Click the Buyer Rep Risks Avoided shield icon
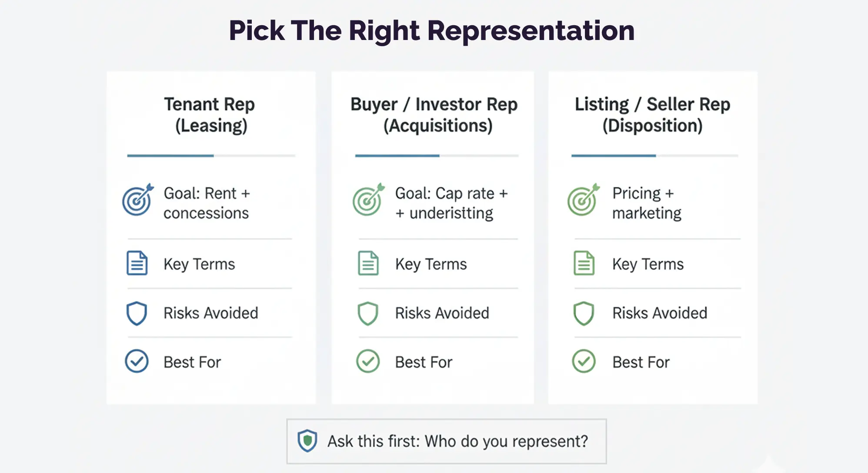 [368, 313]
